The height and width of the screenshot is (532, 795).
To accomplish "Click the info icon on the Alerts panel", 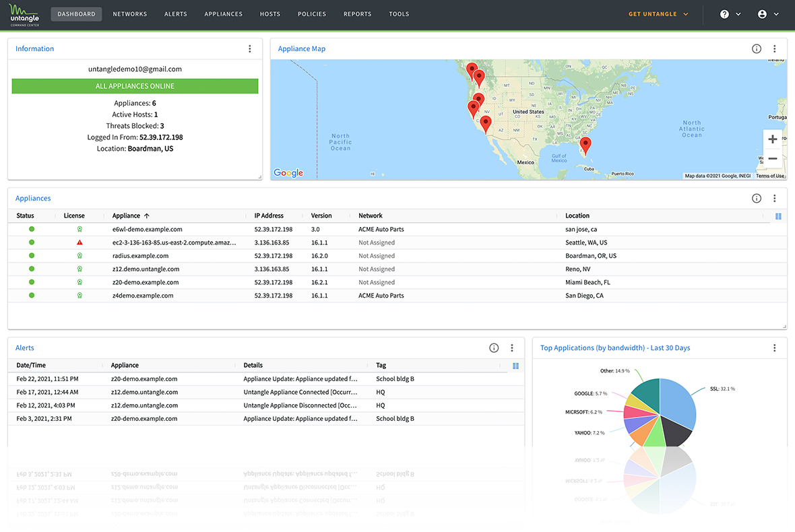I will 494,347.
